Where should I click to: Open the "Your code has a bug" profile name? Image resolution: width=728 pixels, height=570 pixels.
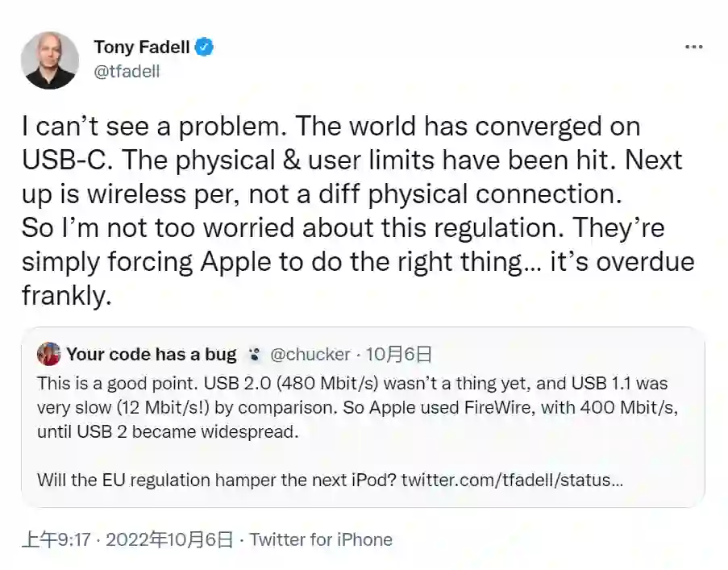(x=151, y=354)
